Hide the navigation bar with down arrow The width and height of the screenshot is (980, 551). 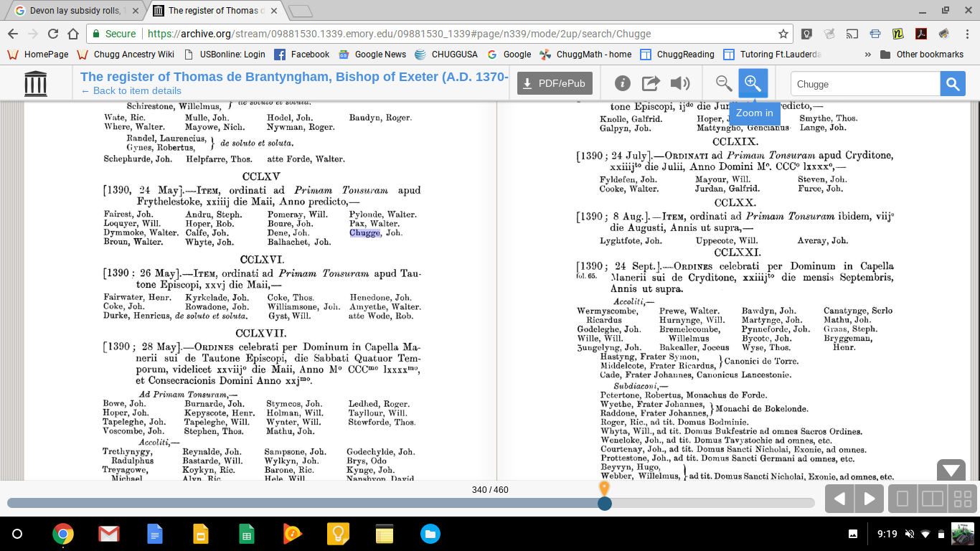click(x=951, y=471)
